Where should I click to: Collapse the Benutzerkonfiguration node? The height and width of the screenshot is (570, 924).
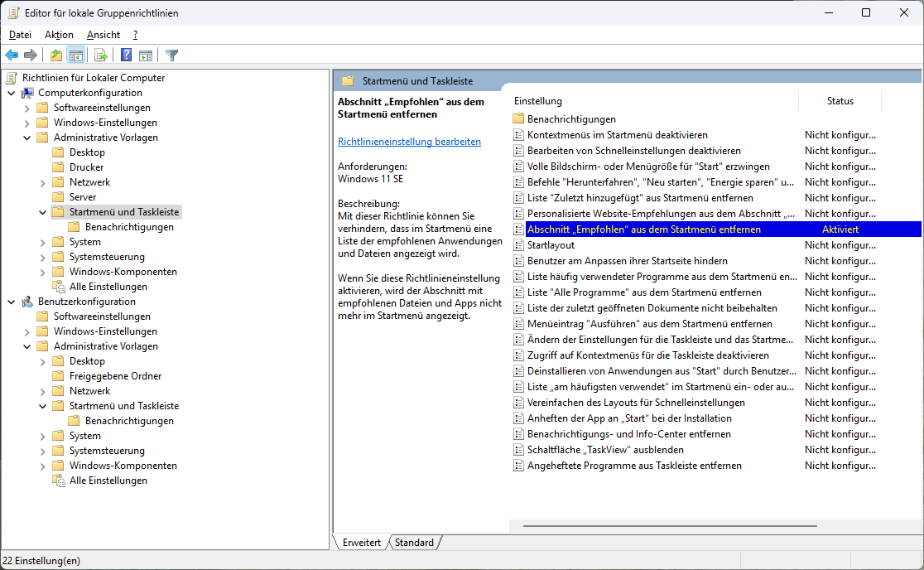click(12, 302)
